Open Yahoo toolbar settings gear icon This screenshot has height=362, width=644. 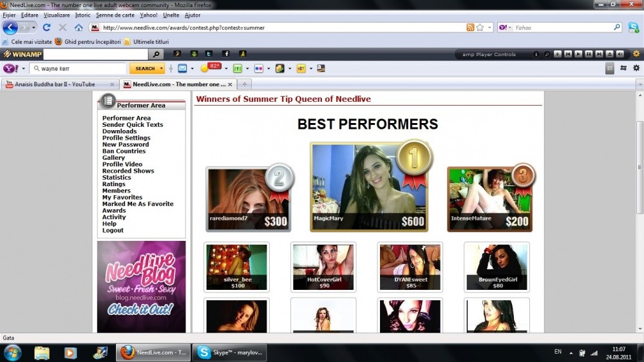pyautogui.click(x=636, y=68)
